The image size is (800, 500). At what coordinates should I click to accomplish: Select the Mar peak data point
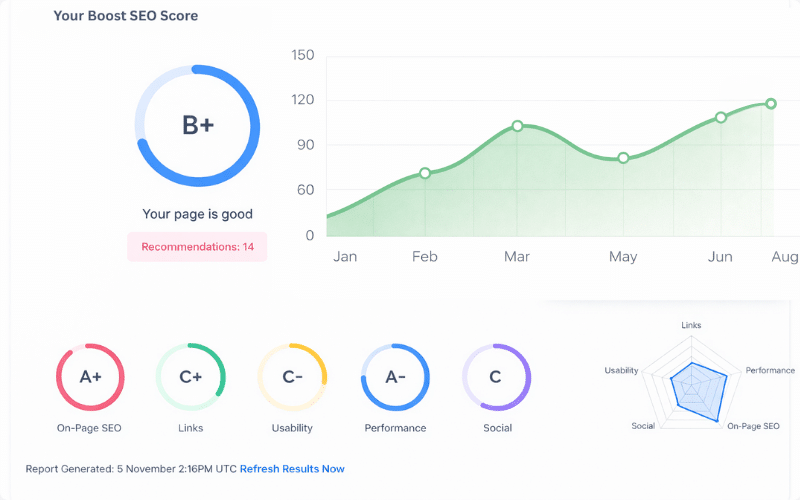click(517, 126)
